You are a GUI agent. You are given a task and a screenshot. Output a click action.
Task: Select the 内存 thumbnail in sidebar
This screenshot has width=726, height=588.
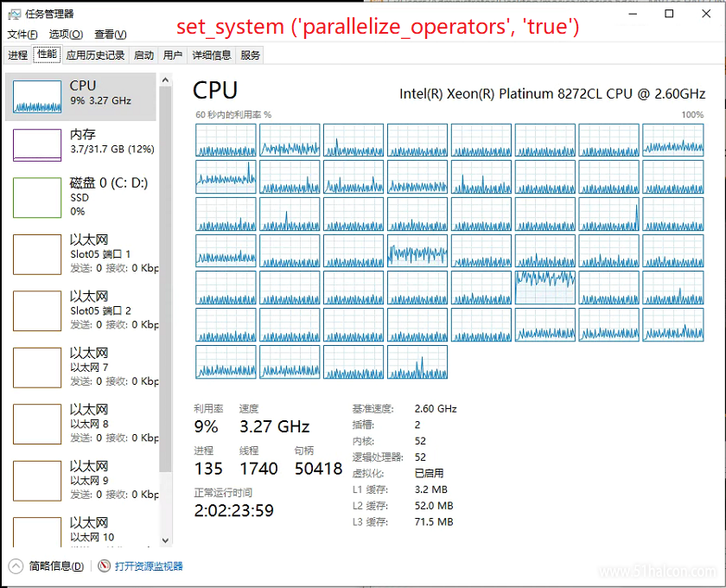pos(37,145)
